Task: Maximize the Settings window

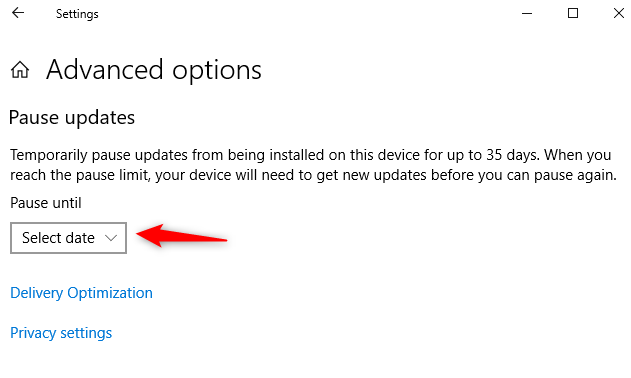Action: click(573, 13)
